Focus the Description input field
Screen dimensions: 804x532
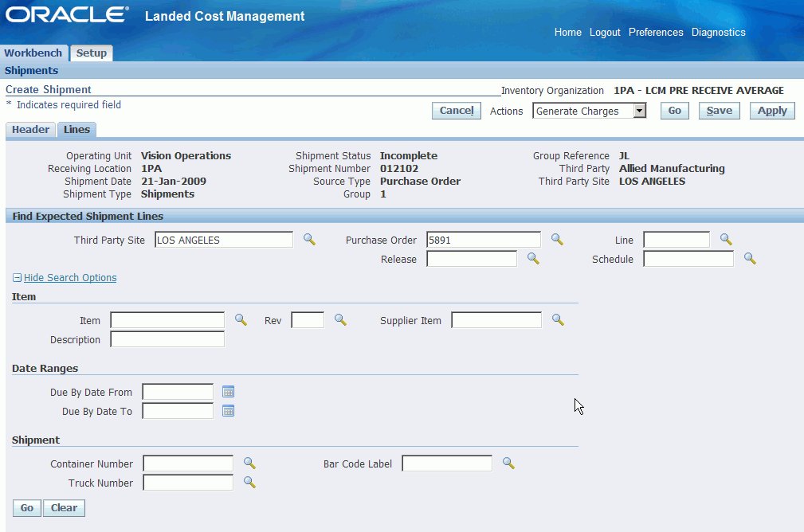click(x=167, y=339)
